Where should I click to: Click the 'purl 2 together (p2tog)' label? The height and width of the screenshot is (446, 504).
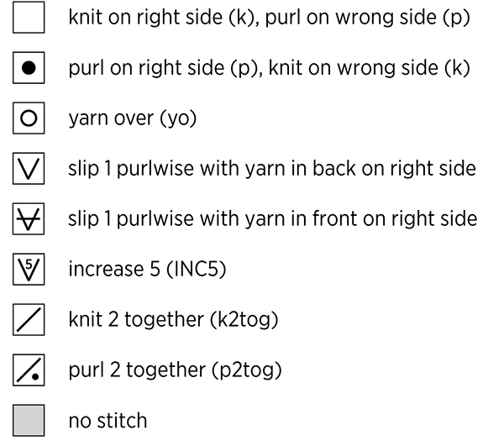(176, 370)
